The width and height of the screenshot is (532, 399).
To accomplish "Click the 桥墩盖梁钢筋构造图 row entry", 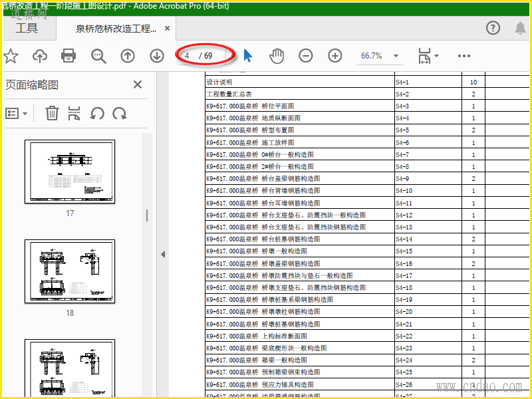I will point(263,263).
